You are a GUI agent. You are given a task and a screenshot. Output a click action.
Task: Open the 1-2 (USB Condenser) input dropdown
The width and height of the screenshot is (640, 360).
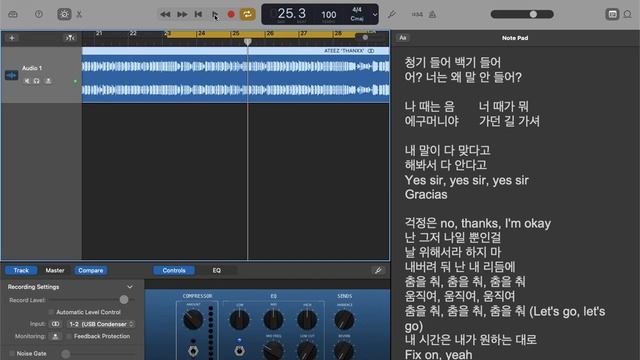tap(101, 324)
